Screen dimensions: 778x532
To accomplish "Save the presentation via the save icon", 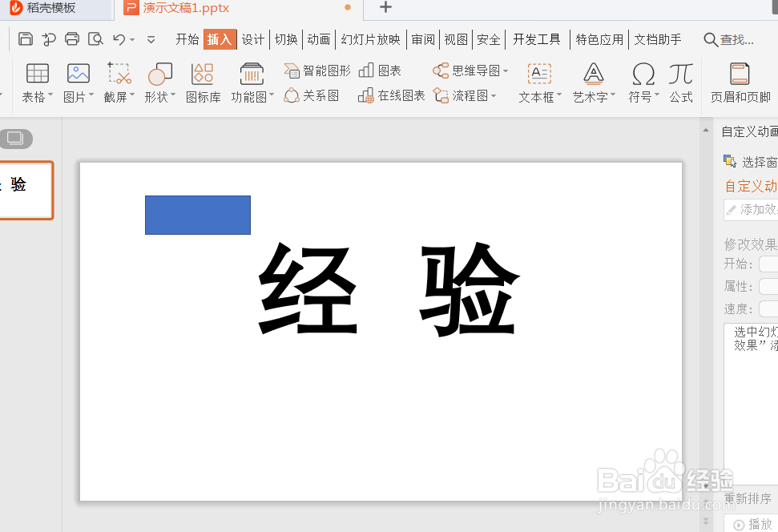I will coord(26,38).
